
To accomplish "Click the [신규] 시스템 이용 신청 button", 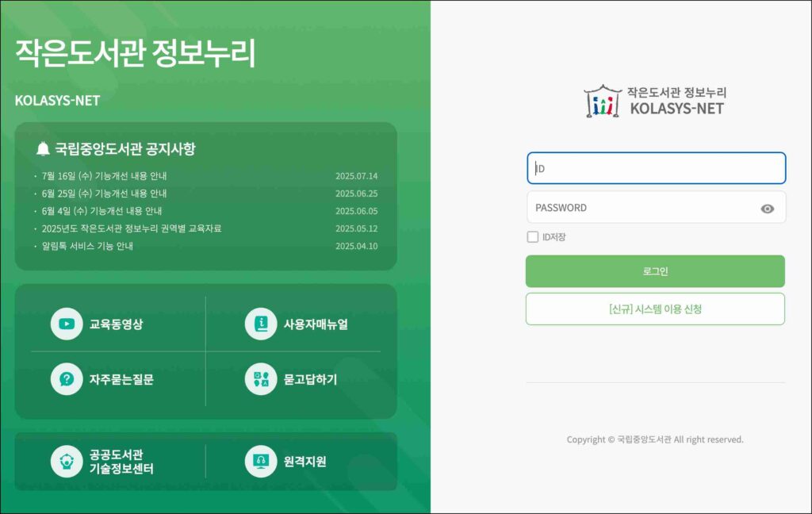I will 655,309.
